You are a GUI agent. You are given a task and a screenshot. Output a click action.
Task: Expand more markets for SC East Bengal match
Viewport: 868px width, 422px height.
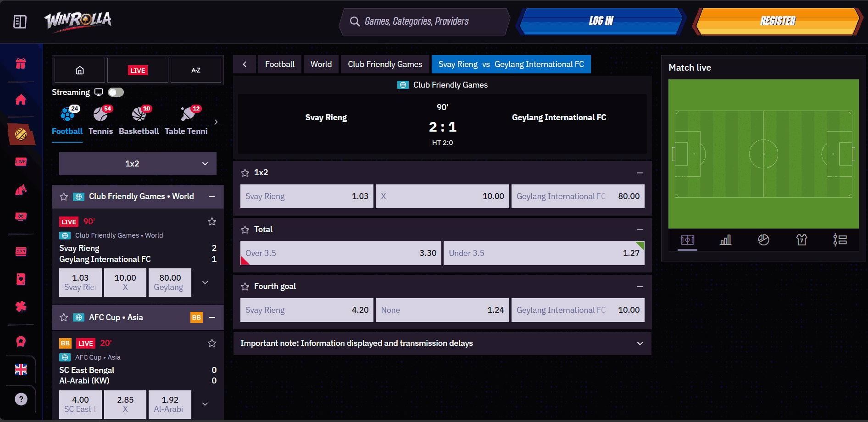point(205,404)
